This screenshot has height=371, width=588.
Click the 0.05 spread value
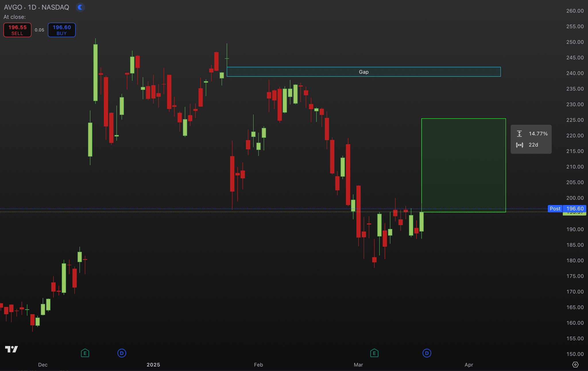click(x=40, y=30)
